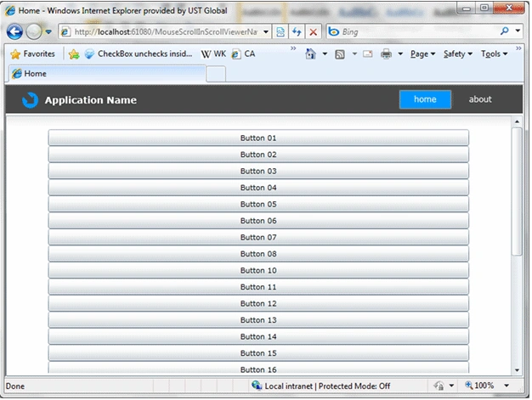Click Button 08
This screenshot has width=532, height=400.
258,254
